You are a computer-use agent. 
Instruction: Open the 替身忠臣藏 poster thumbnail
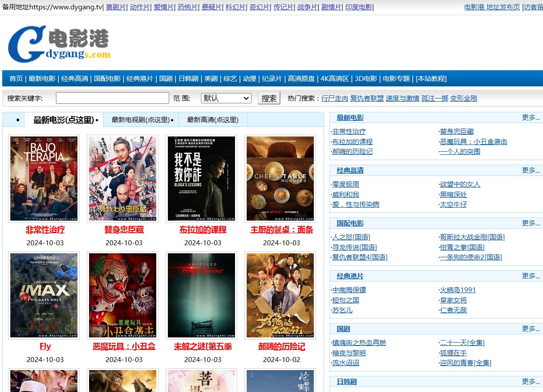tap(123, 179)
